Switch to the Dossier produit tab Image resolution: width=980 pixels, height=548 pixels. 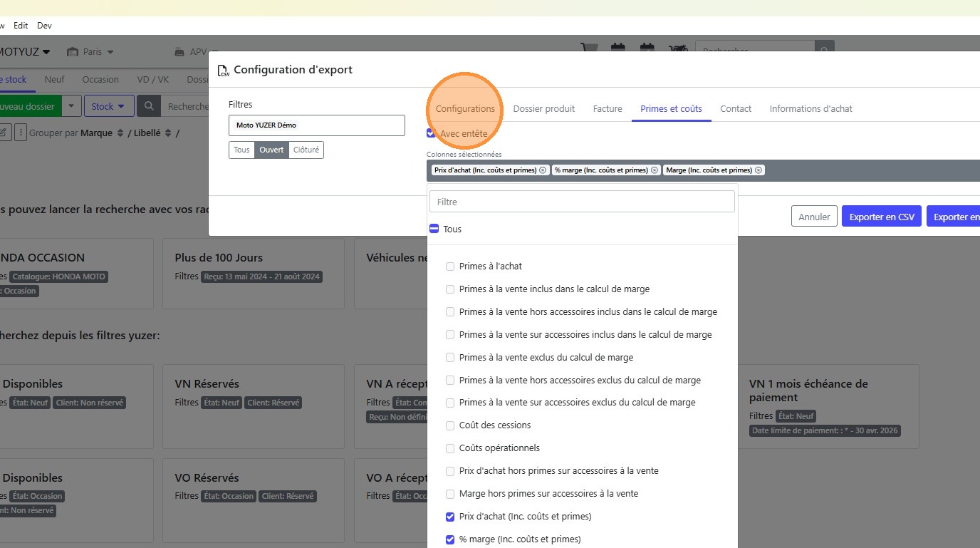(x=544, y=109)
